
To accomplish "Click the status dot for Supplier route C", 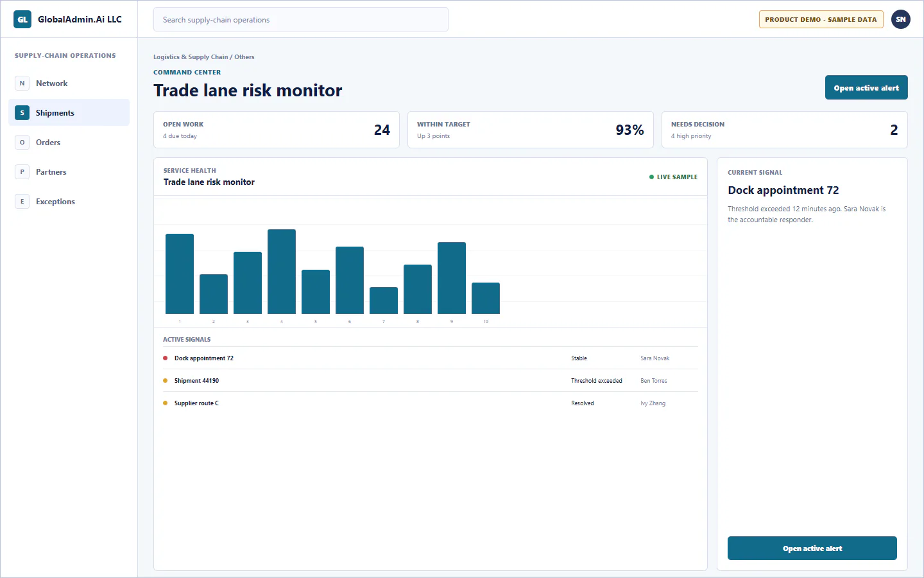I will [166, 403].
